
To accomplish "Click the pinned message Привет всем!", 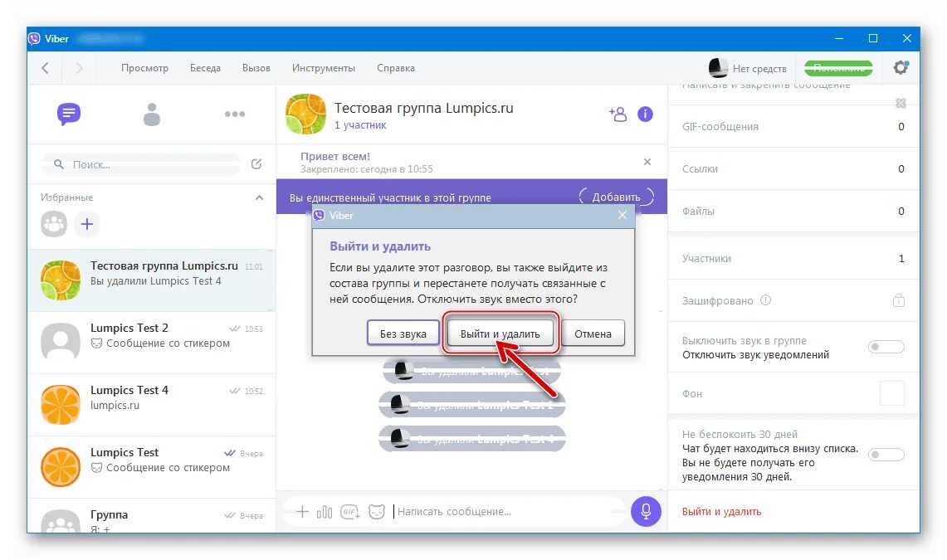I will 335,156.
